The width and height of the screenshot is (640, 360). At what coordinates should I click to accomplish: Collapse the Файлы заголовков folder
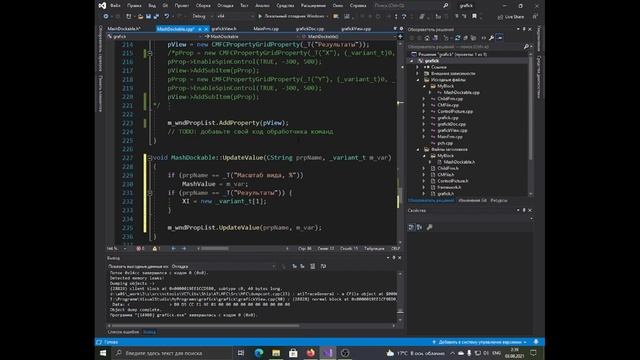pos(418,149)
